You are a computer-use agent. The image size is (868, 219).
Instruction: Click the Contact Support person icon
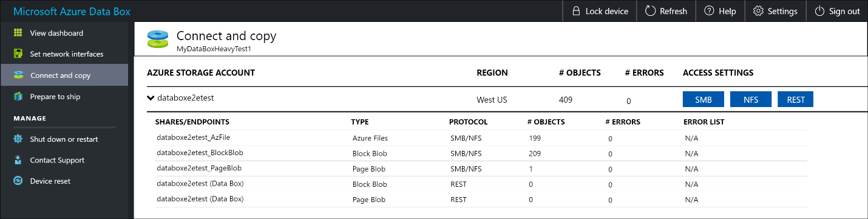18,160
